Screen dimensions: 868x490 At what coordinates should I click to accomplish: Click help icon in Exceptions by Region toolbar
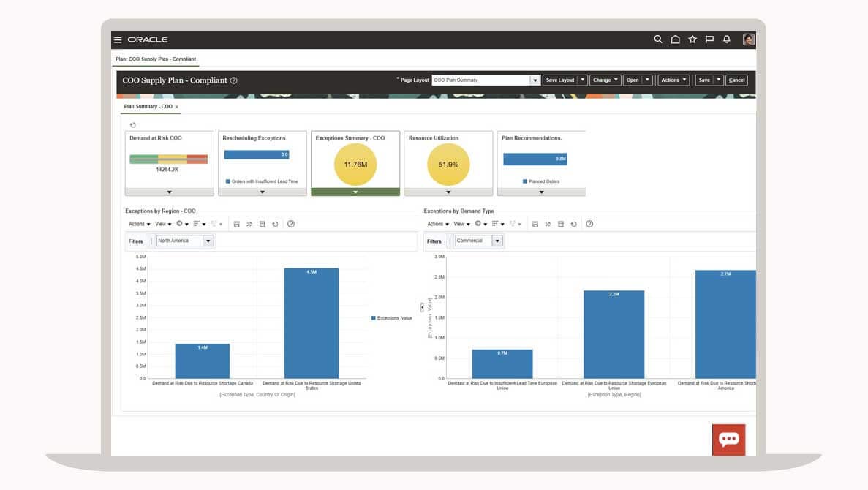tap(291, 224)
